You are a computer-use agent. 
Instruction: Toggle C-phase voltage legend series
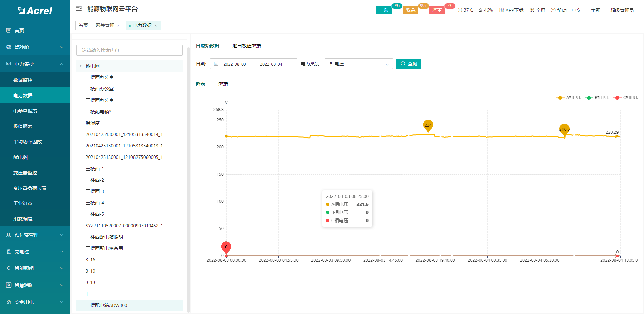tap(626, 98)
